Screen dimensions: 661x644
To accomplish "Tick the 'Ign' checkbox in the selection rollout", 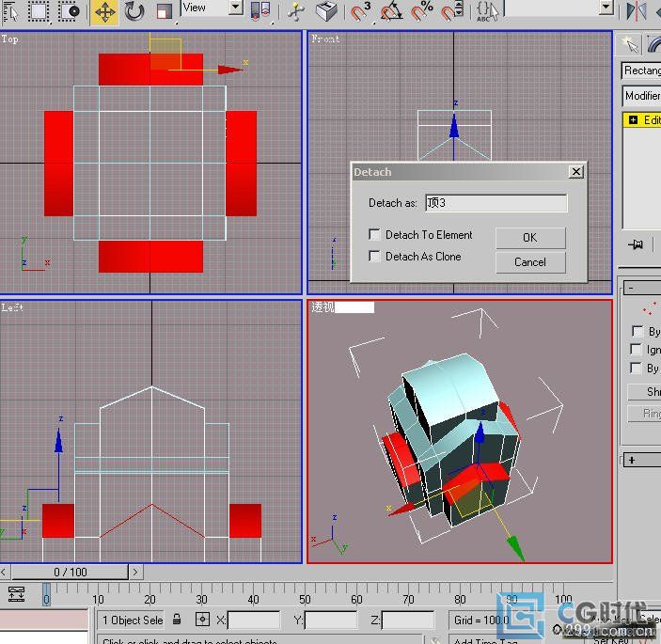I will (x=636, y=350).
